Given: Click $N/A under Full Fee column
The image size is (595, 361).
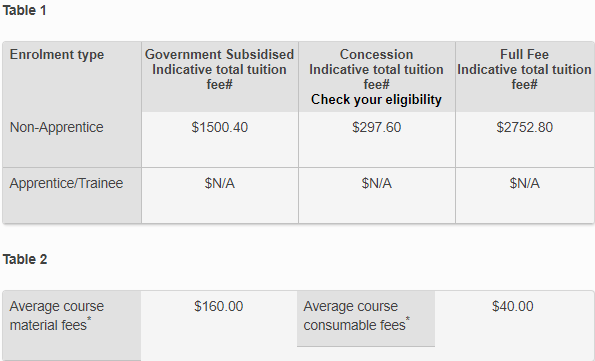Looking at the screenshot, I should click(524, 183).
